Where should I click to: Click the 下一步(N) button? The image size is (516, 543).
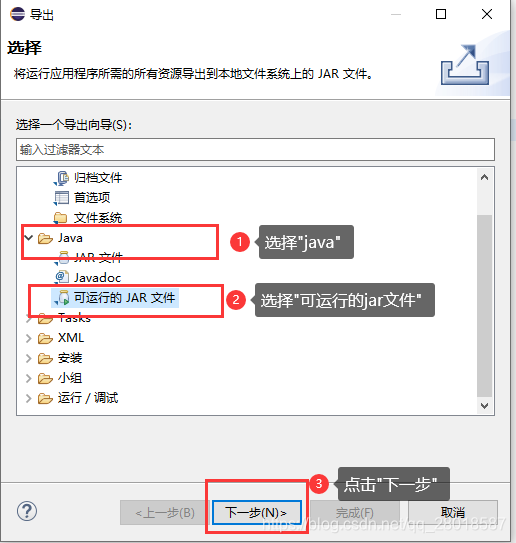tap(257, 513)
